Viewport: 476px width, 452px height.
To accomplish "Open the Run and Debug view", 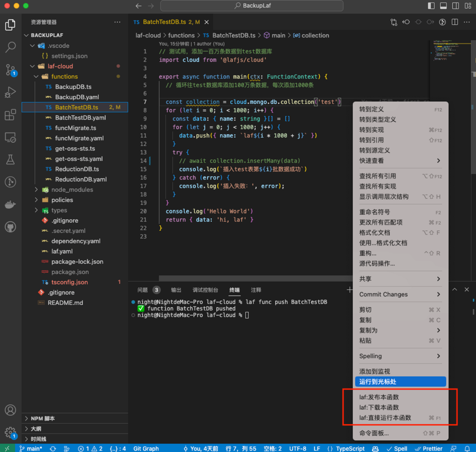I will coord(10,92).
